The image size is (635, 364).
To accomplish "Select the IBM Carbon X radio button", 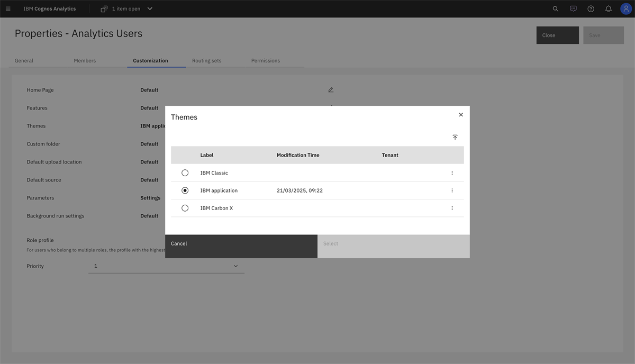I will point(185,208).
